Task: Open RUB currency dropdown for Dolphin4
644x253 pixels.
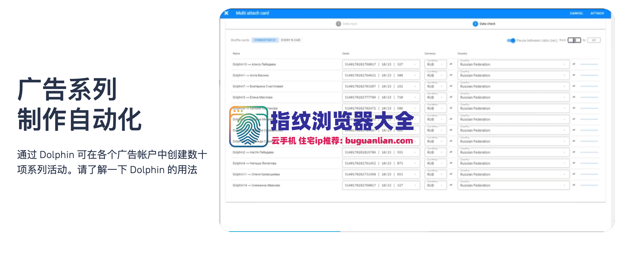Action: point(435,164)
